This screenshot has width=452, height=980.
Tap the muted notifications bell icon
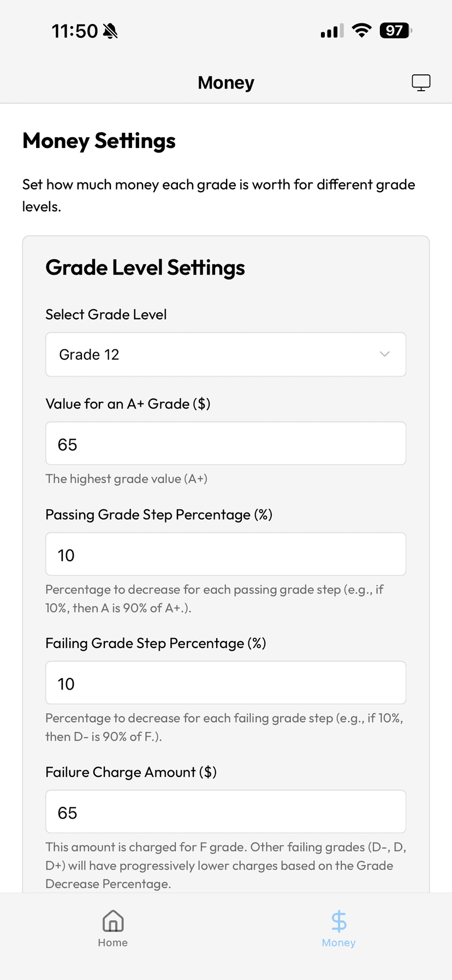(x=107, y=31)
